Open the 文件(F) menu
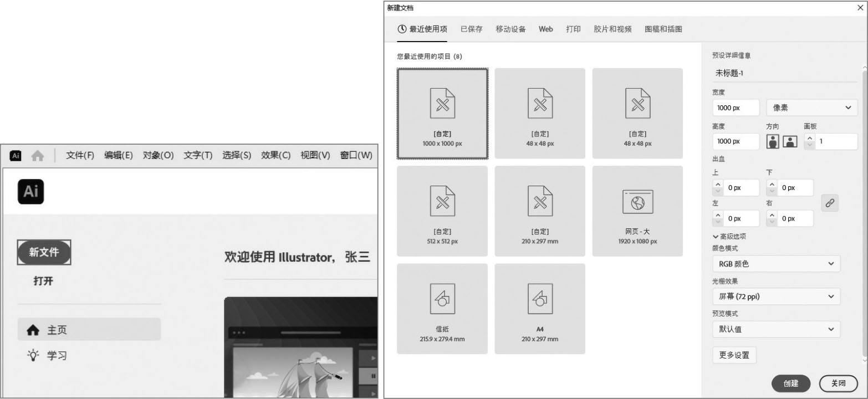868x399 pixels. tap(80, 156)
